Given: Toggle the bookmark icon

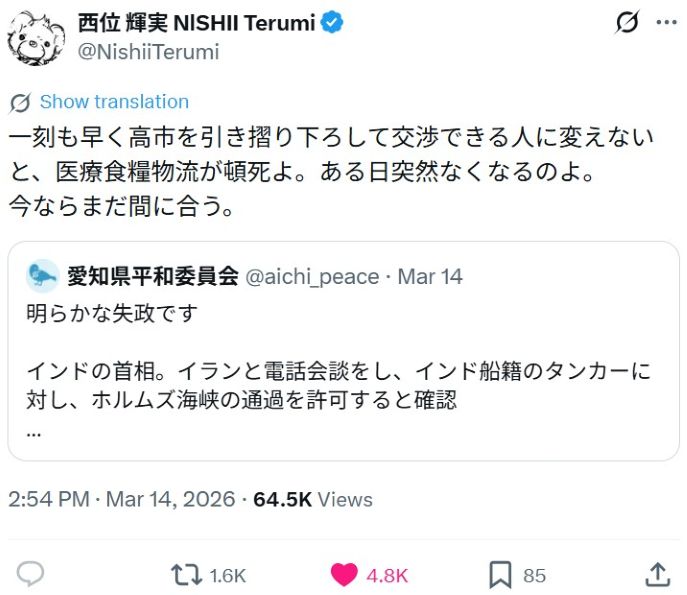Looking at the screenshot, I should [500, 574].
